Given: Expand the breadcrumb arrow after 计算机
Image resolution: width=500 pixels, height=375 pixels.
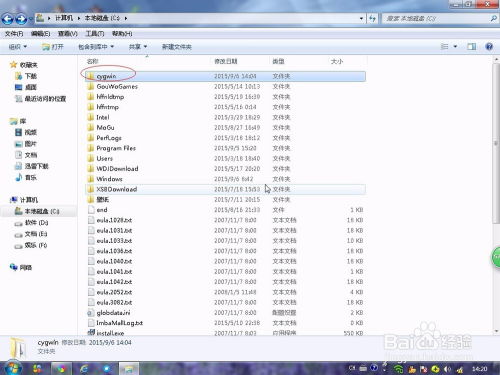Looking at the screenshot, I should point(79,18).
